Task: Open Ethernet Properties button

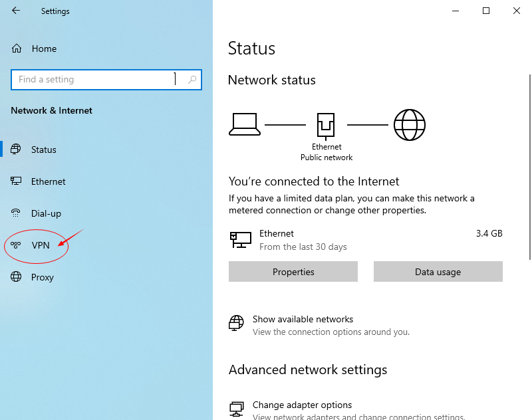Action: point(293,272)
